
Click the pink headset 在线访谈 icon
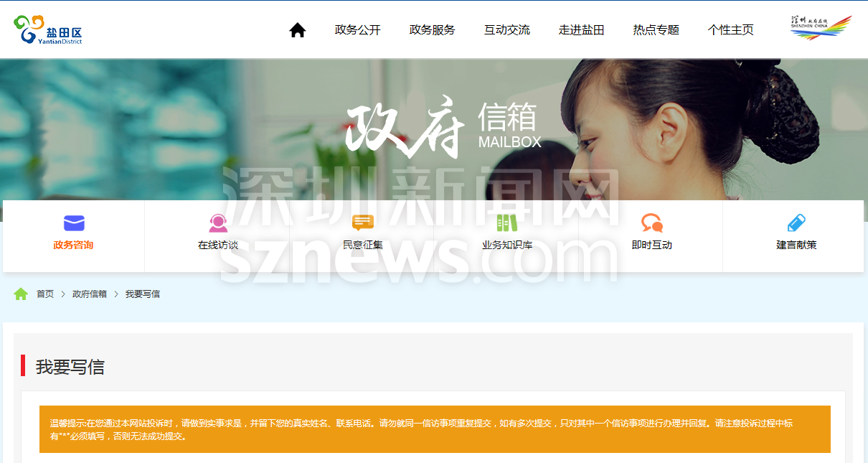pyautogui.click(x=218, y=223)
